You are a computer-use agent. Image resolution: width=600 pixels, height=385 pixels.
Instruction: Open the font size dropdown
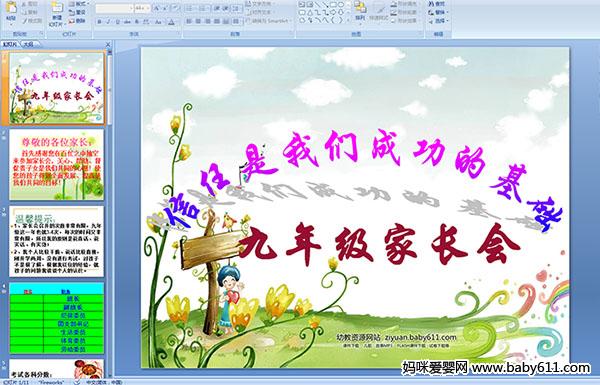142,8
